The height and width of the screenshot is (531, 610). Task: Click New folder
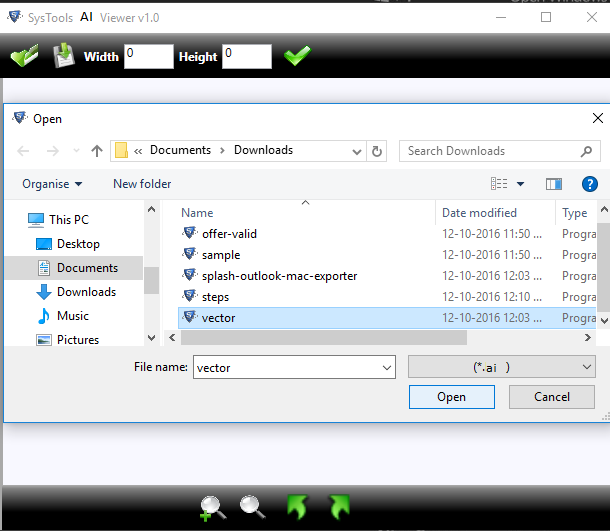click(142, 184)
